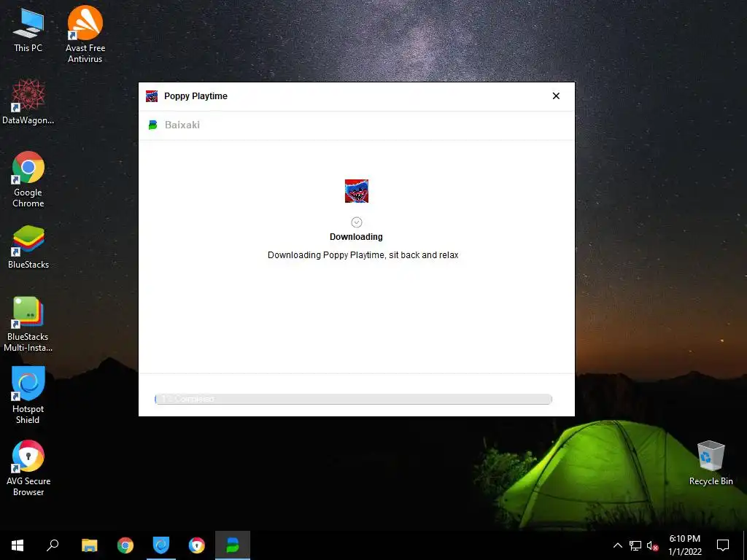Screen dimensions: 747x560
Task: Click the Baixaki logo in installer
Action: [153, 125]
